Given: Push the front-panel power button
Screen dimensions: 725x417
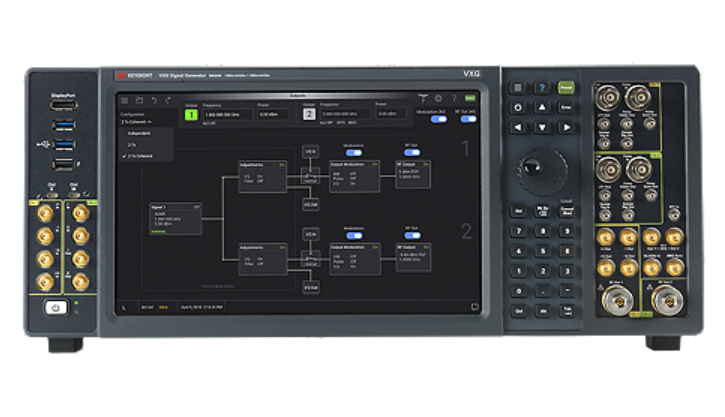Looking at the screenshot, I should pos(56,307).
